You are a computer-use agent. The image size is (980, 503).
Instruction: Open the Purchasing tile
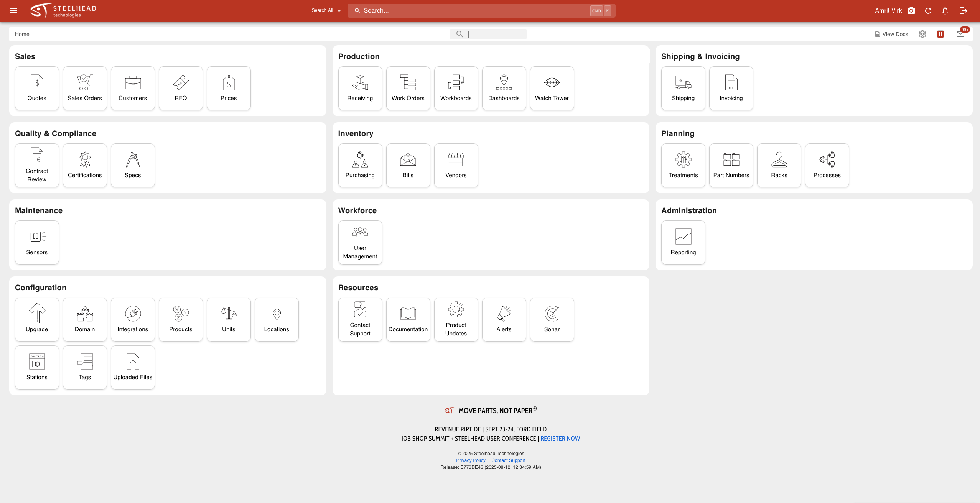pyautogui.click(x=360, y=165)
